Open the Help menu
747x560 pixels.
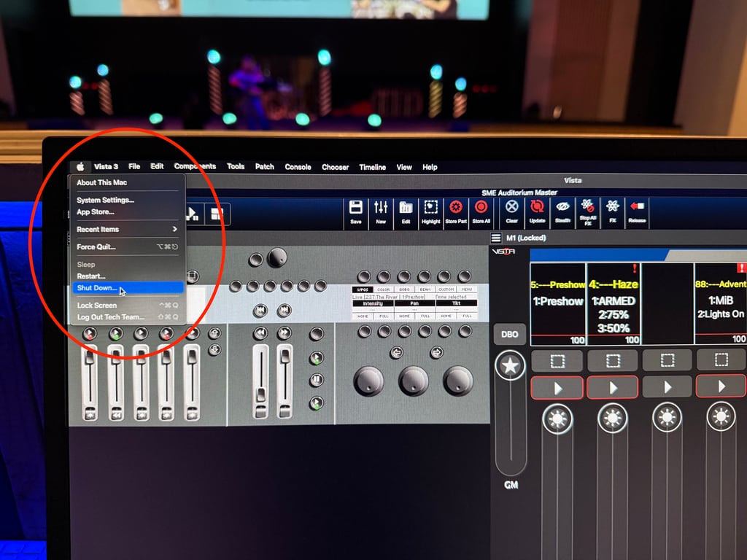pyautogui.click(x=430, y=167)
